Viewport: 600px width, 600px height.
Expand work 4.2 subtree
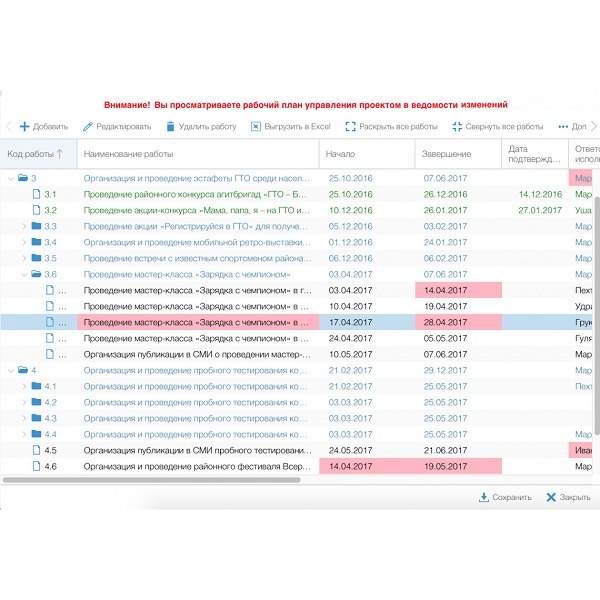click(24, 402)
